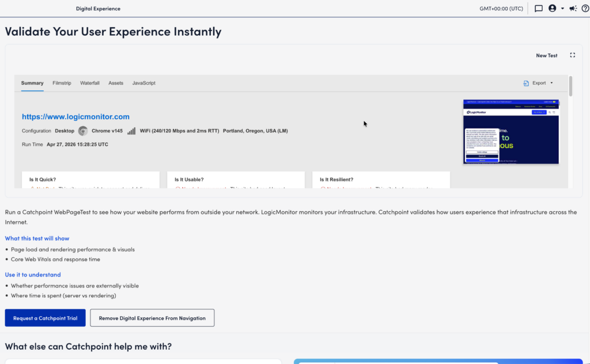Click the run time Apr 27, 2026 value
590x364 pixels.
click(x=77, y=145)
